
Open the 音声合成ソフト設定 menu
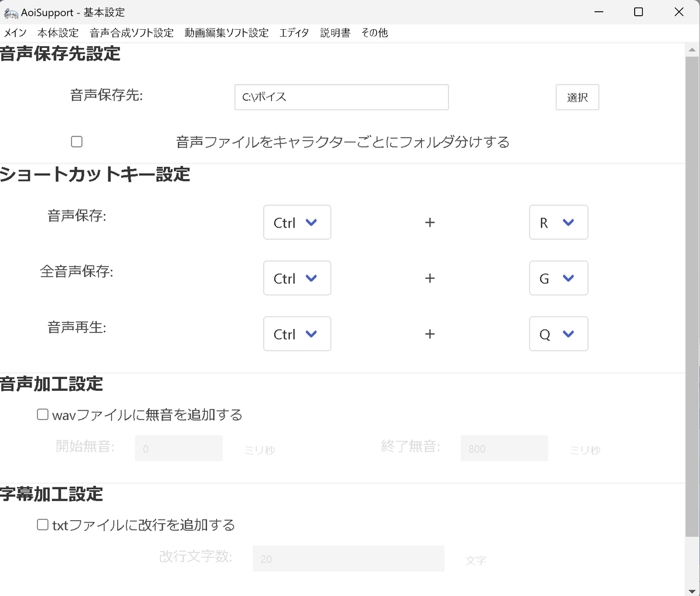[x=132, y=33]
